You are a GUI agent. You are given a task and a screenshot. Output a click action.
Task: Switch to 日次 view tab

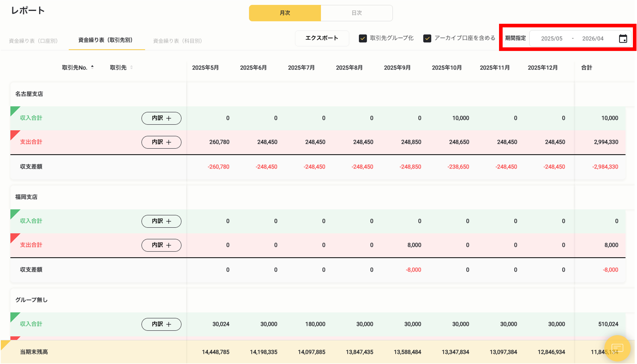coord(357,13)
